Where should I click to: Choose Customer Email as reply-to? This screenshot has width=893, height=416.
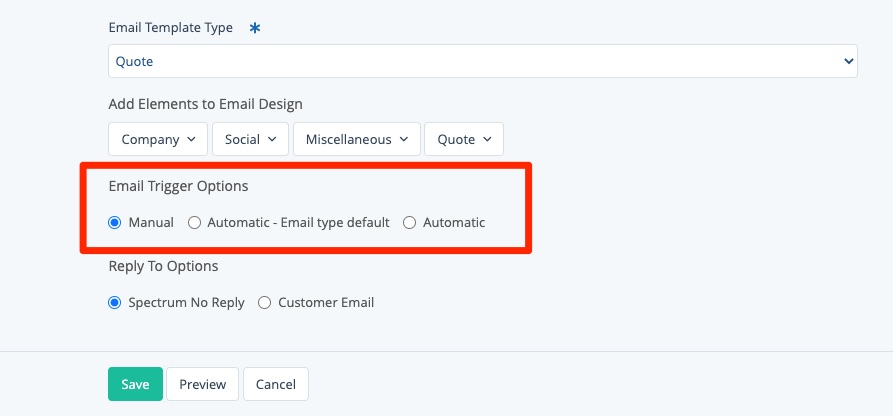click(x=265, y=302)
